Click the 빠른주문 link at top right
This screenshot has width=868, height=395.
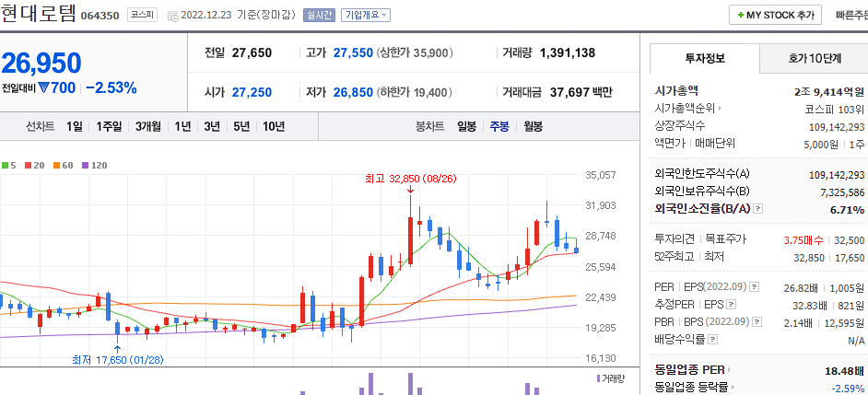pyautogui.click(x=851, y=16)
